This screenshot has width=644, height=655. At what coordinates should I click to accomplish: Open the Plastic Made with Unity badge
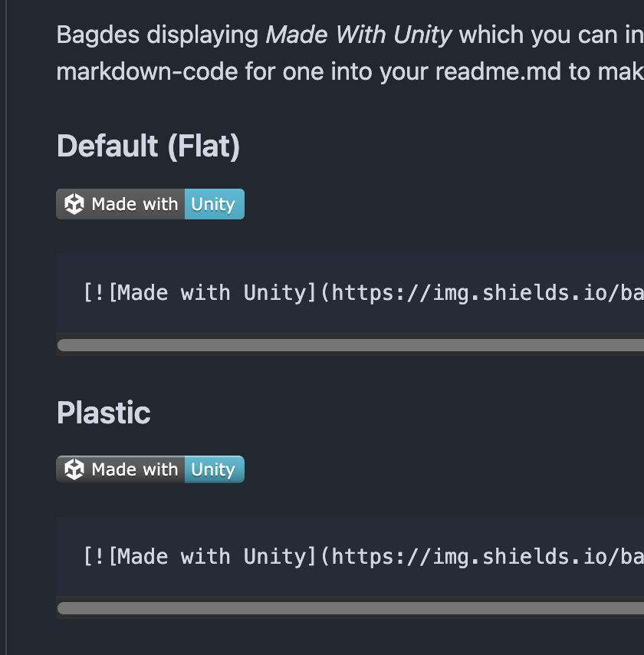[150, 469]
